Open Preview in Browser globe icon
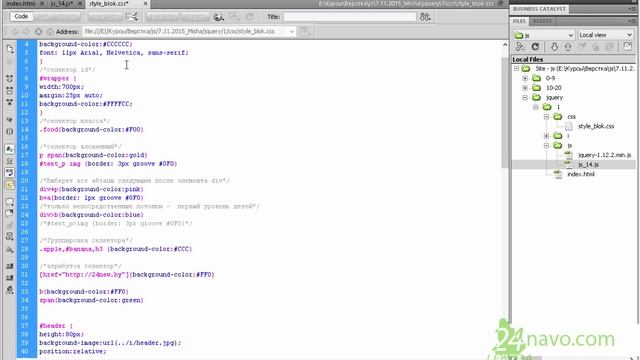 pos(219,17)
